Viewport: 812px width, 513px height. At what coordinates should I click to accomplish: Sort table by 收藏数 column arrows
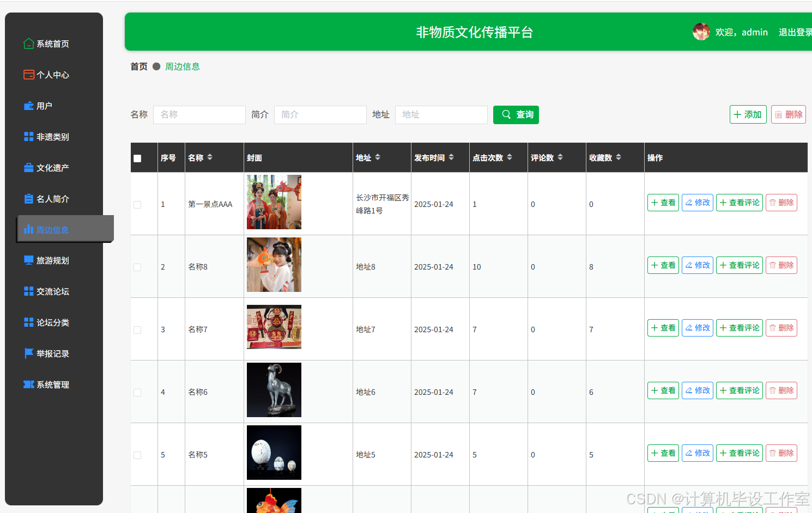[619, 157]
